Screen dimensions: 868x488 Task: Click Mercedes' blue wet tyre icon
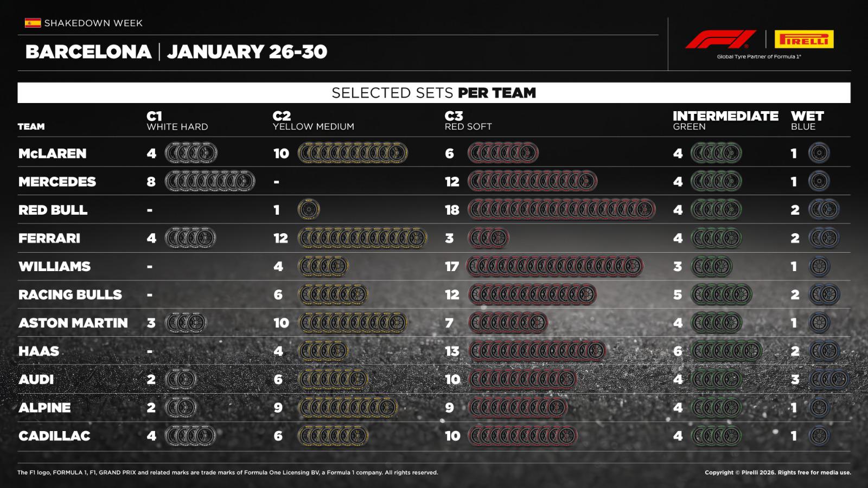819,182
